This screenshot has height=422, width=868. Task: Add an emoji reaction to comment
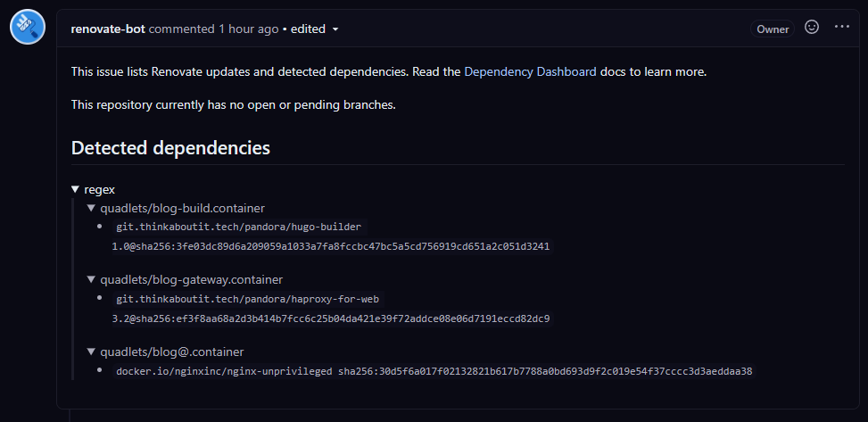pos(812,27)
